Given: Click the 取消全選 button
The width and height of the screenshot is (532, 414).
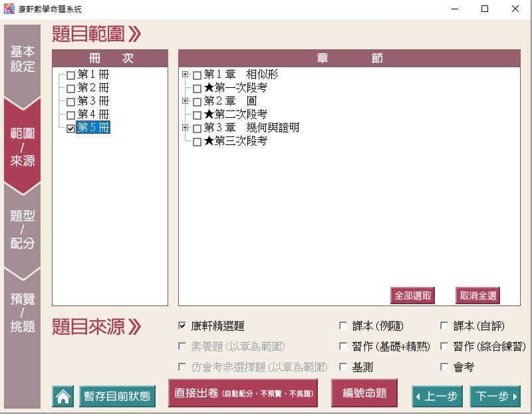Looking at the screenshot, I should coord(477,296).
